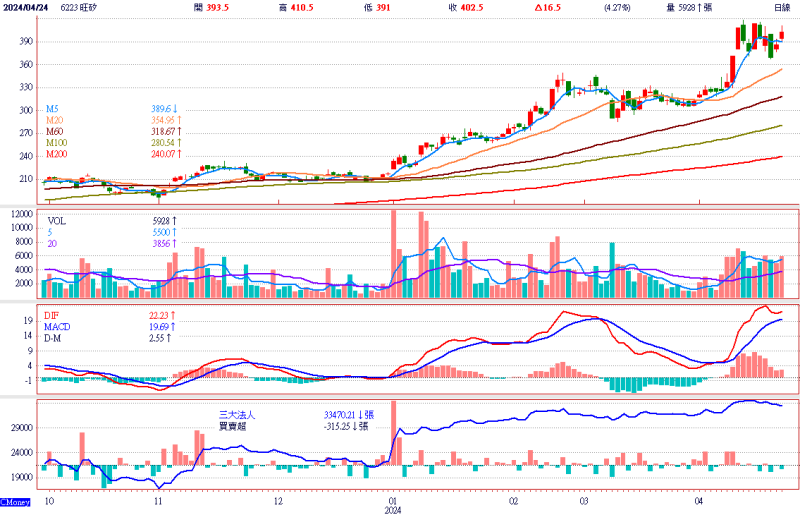
Task: Click the DIF indicator label
Action: [x=52, y=315]
